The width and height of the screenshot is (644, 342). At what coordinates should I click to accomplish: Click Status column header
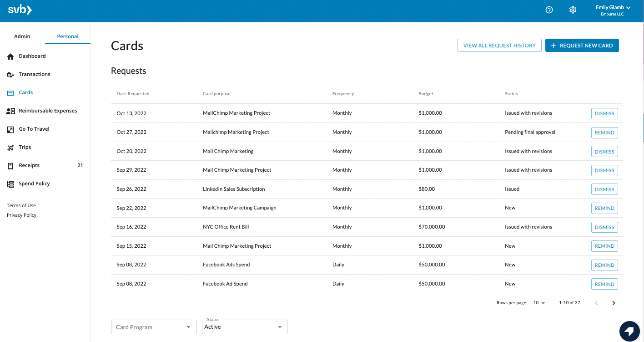(x=511, y=94)
